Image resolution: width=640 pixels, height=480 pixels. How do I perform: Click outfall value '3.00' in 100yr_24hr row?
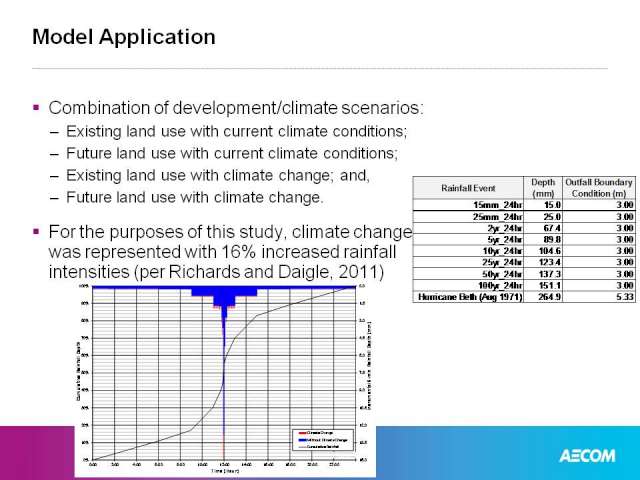tap(625, 285)
